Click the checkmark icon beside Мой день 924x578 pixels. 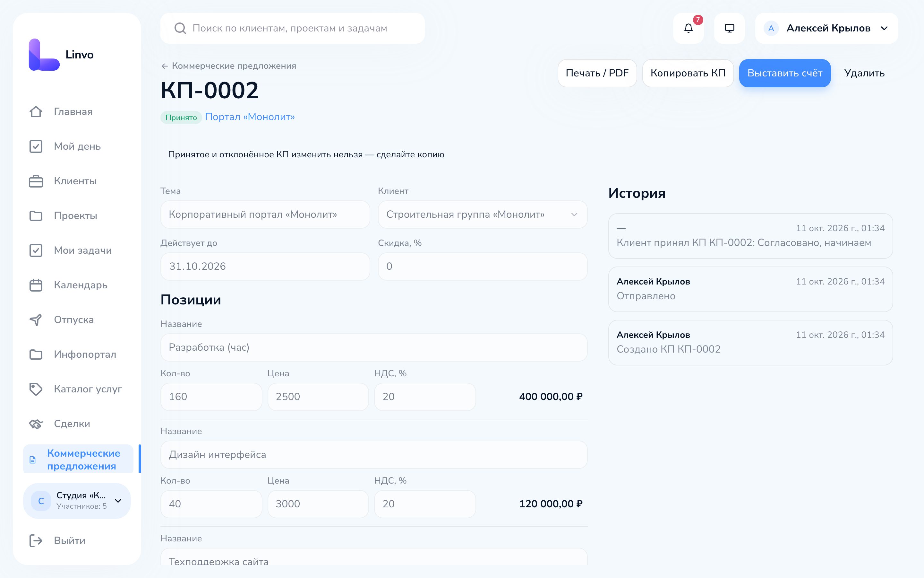click(36, 146)
